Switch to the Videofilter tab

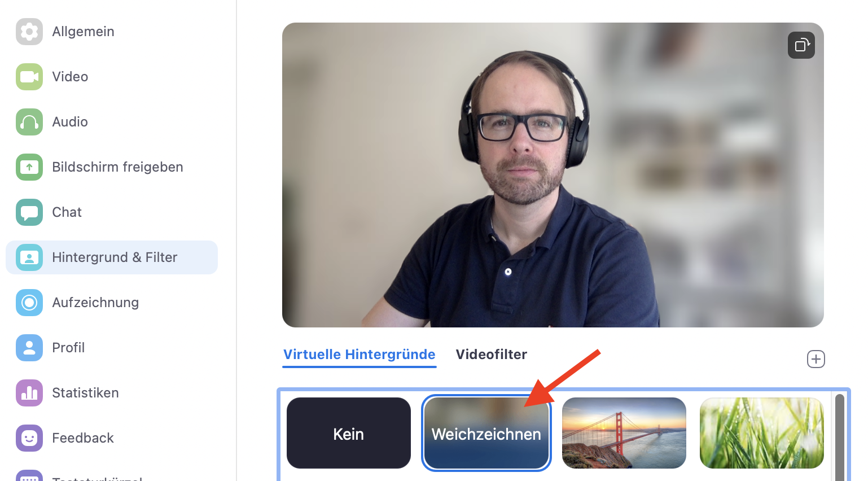[492, 355]
